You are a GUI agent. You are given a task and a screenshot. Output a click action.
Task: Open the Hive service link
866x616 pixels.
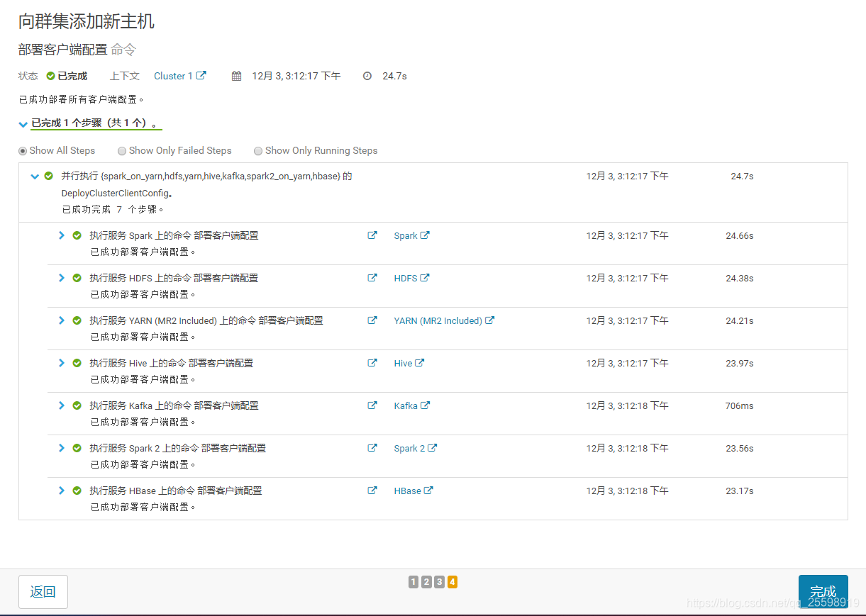coord(409,364)
